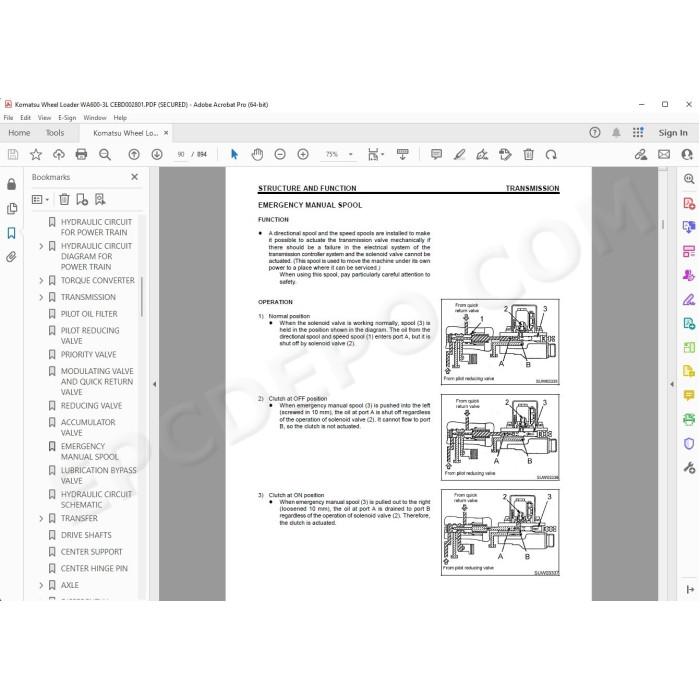Click the Print file icon
The height and width of the screenshot is (700, 700).
[x=81, y=154]
